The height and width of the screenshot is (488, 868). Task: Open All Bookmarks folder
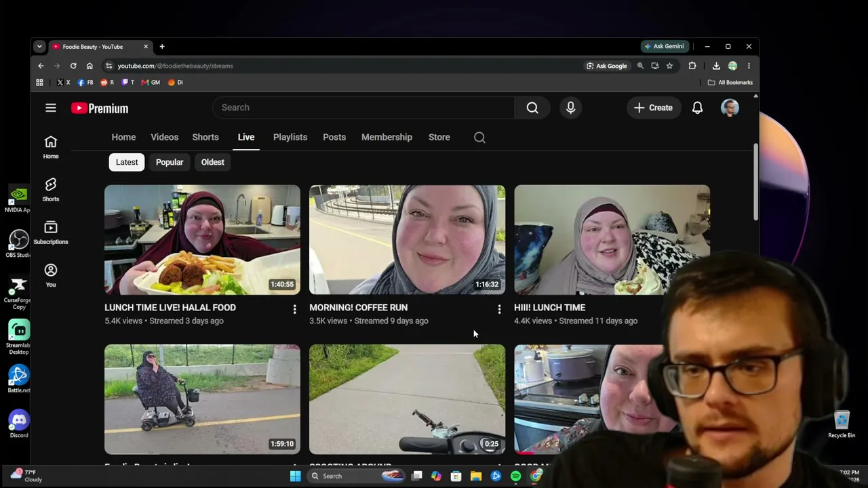click(730, 83)
